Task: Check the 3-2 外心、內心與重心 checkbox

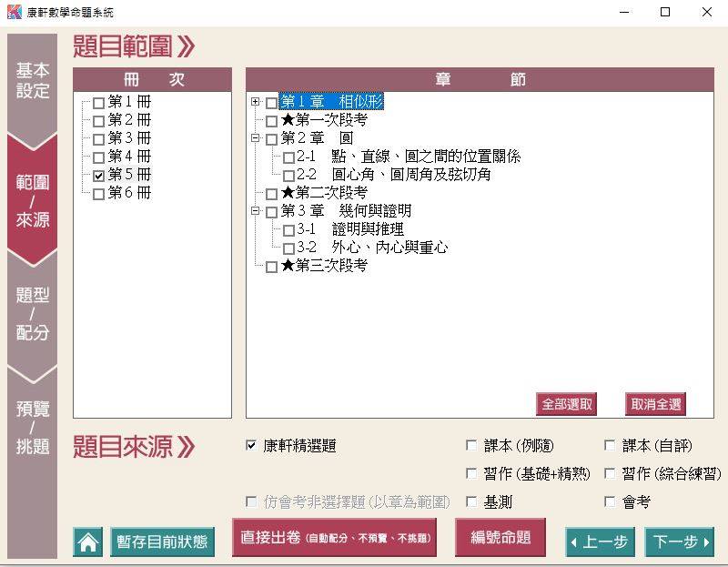Action: coord(288,248)
